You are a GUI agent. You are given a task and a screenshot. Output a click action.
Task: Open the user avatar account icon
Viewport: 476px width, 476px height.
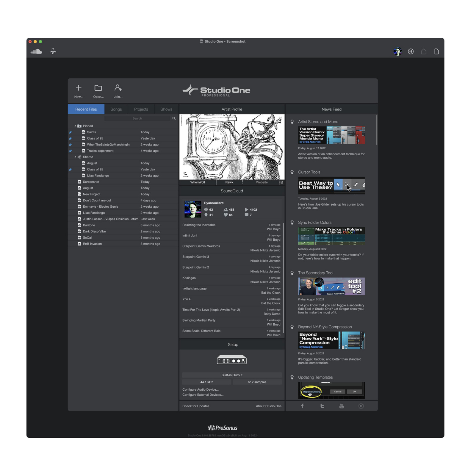click(397, 51)
